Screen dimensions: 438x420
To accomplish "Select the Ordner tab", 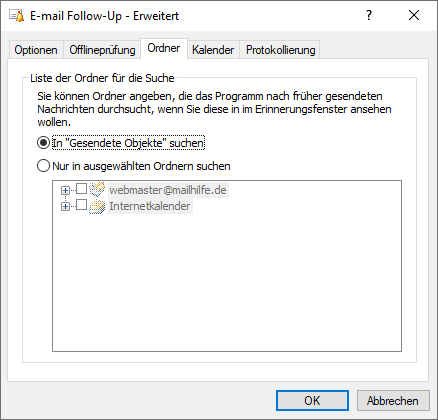I will click(164, 49).
